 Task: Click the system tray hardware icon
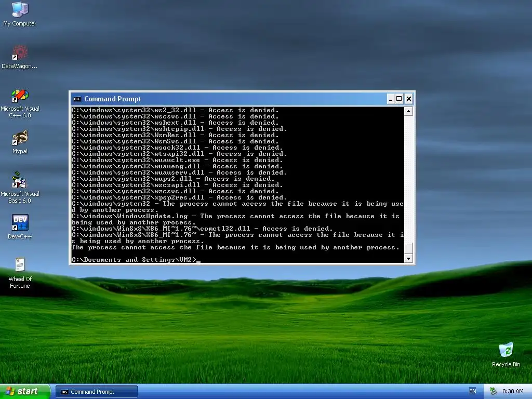click(x=493, y=392)
